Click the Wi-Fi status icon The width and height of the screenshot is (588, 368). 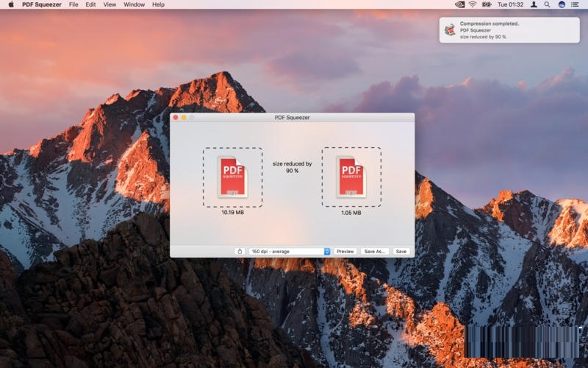pyautogui.click(x=473, y=4)
